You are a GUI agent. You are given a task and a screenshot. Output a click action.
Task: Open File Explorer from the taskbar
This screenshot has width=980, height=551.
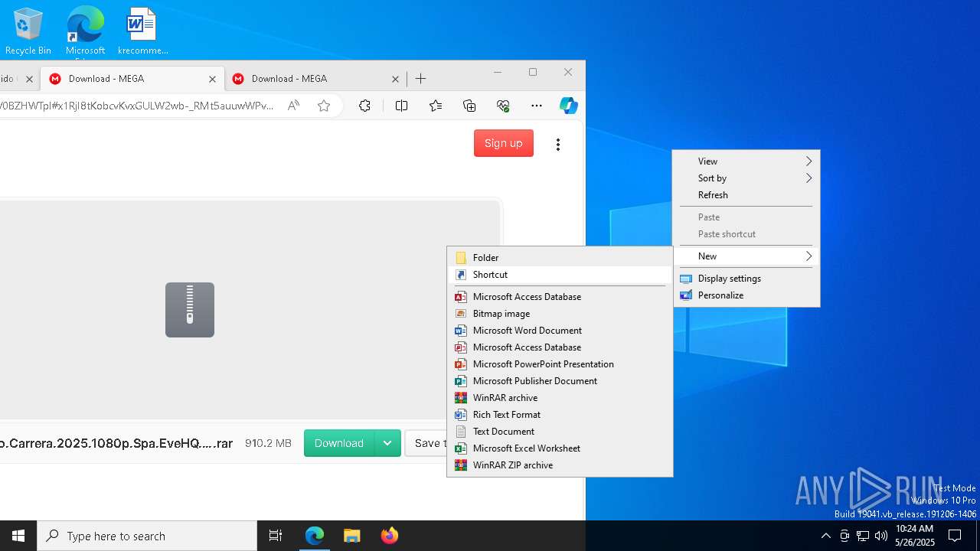[x=351, y=536]
